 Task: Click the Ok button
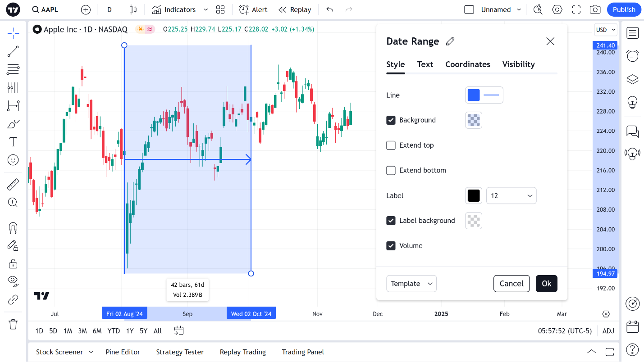547,284
